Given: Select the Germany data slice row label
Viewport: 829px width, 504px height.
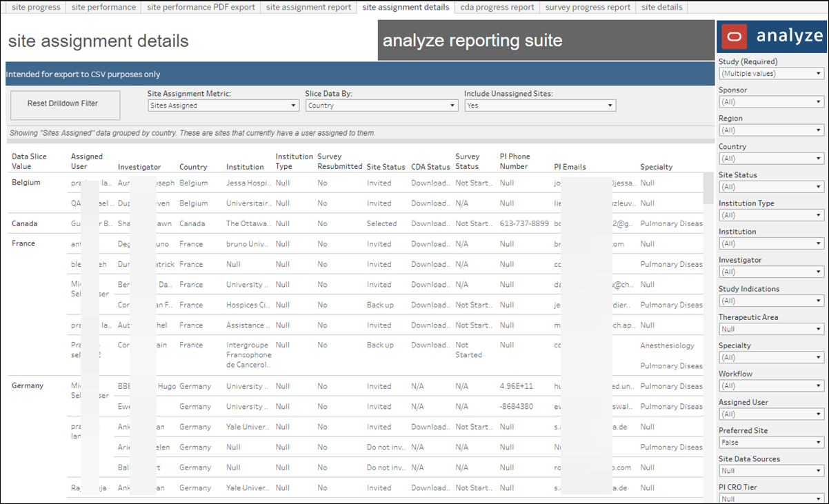Looking at the screenshot, I should pyautogui.click(x=28, y=386).
